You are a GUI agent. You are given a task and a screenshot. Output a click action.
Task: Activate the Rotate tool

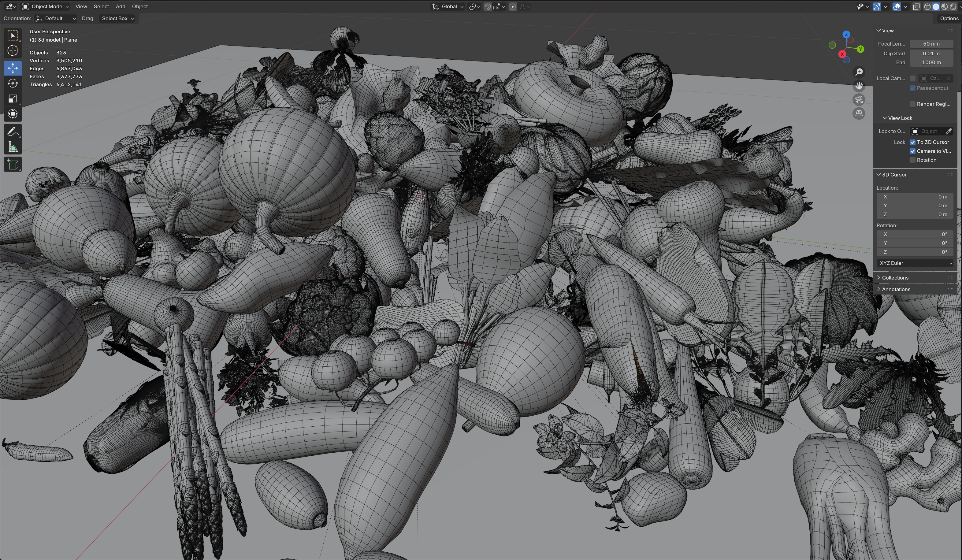(13, 83)
